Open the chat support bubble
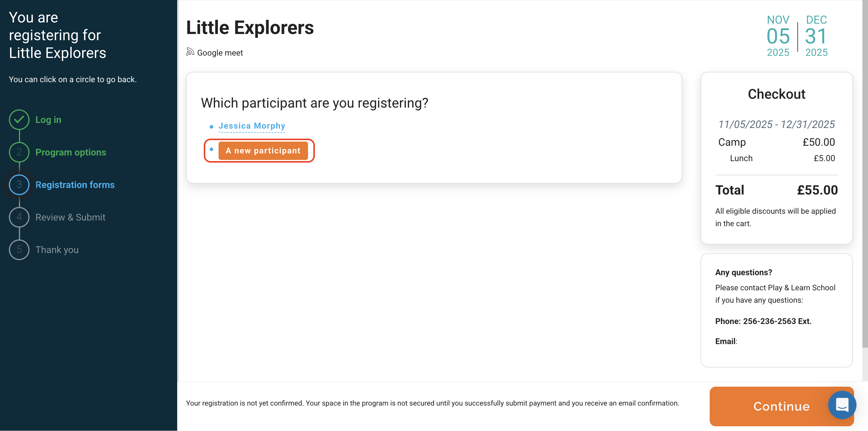This screenshot has width=868, height=431. click(842, 405)
